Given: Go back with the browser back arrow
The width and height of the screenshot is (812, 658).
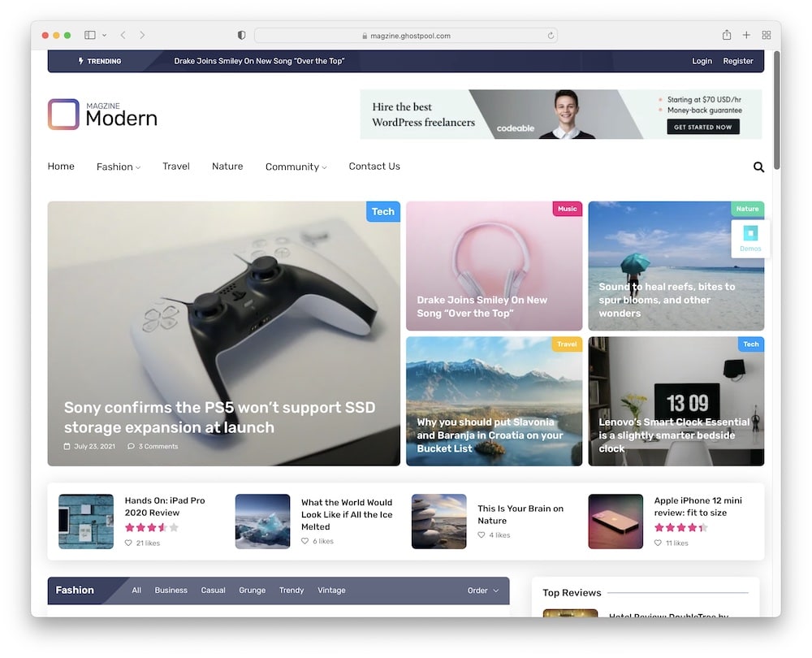Looking at the screenshot, I should click(x=123, y=35).
